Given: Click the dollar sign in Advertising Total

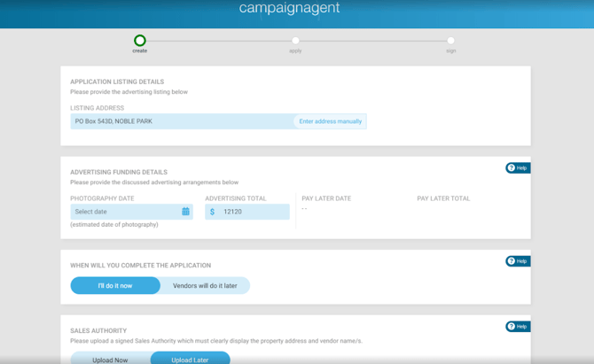Looking at the screenshot, I should (x=212, y=212).
